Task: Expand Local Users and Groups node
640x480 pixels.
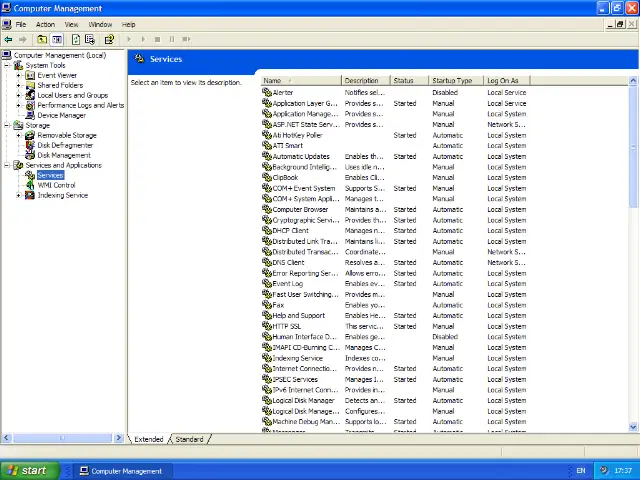Action: click(18, 95)
